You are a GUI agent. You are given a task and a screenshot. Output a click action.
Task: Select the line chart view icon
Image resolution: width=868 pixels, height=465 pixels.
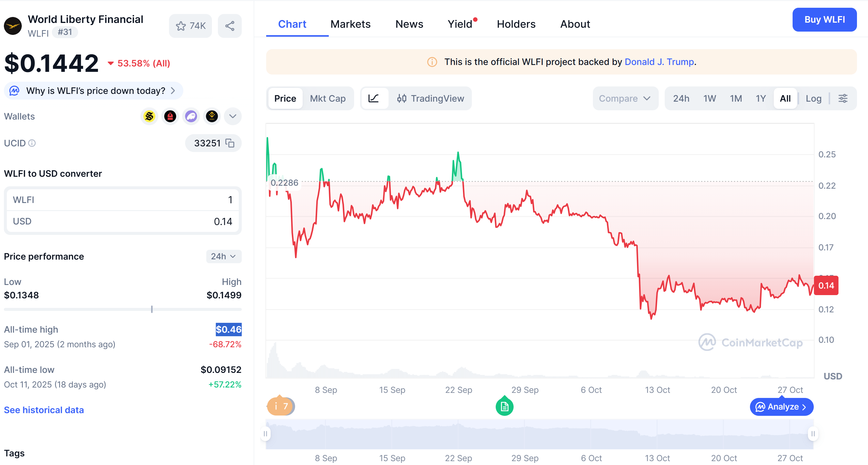coord(374,98)
